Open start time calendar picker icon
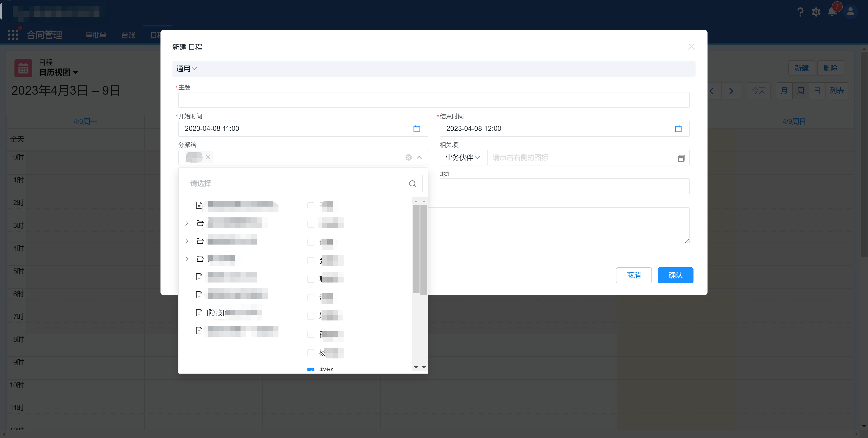 click(x=416, y=129)
